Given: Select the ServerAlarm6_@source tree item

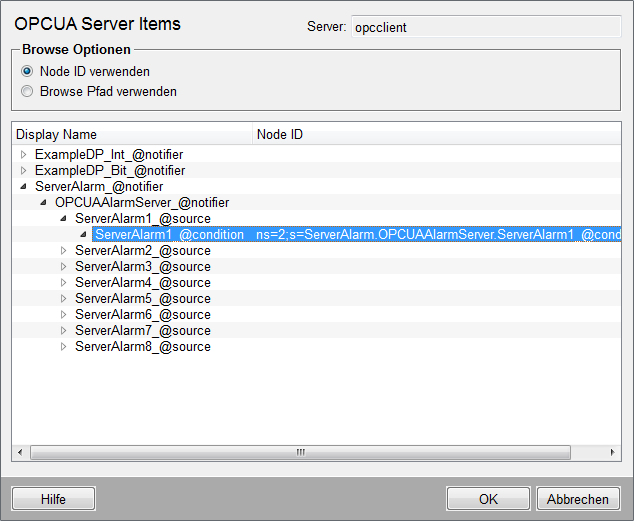Looking at the screenshot, I should (x=143, y=315).
